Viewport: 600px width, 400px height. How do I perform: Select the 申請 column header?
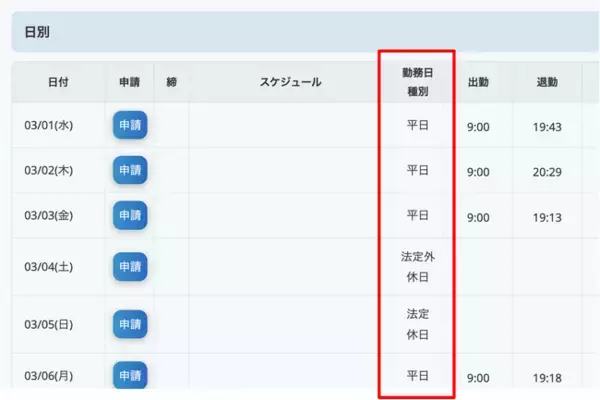(129, 82)
